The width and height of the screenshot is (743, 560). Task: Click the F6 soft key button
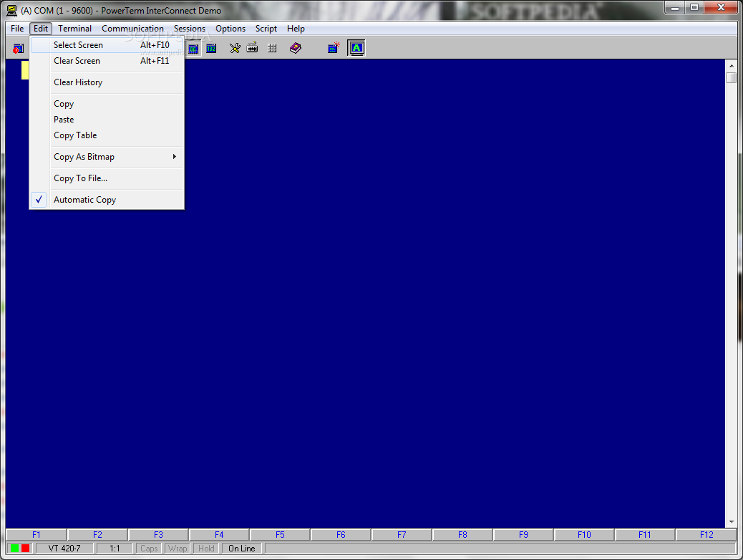click(341, 535)
